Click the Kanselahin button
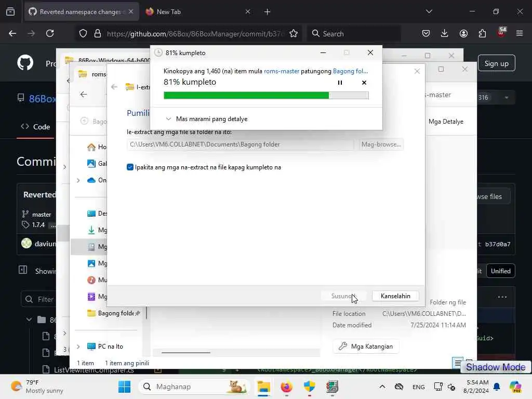The height and width of the screenshot is (399, 532). [x=395, y=296]
